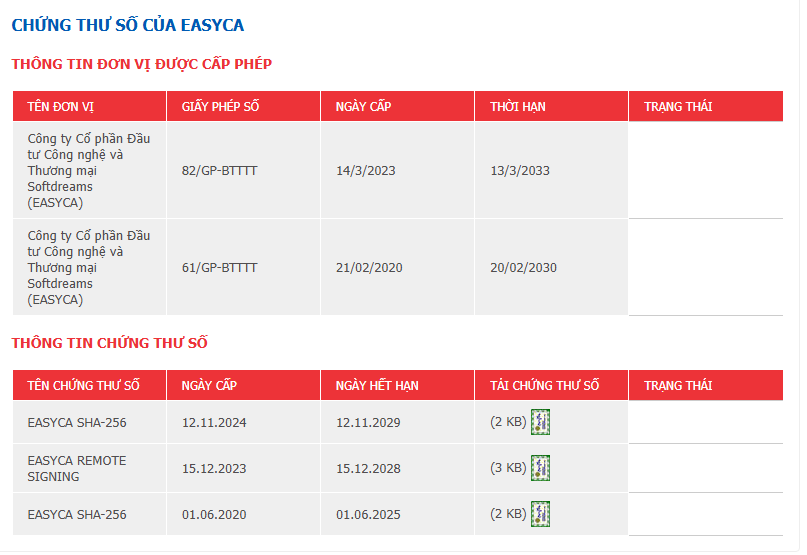Select expiry date '15.12.2028'
The height and width of the screenshot is (555, 807).
(368, 469)
